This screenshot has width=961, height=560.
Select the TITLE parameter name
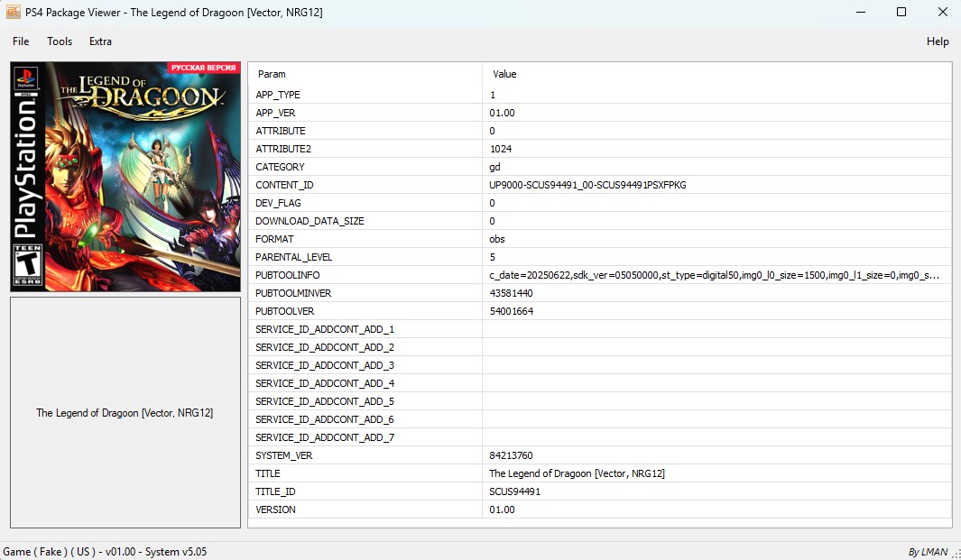268,473
